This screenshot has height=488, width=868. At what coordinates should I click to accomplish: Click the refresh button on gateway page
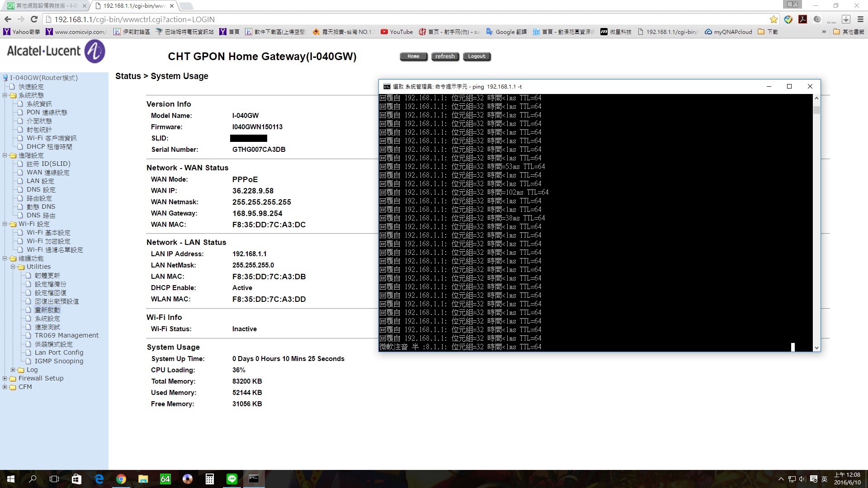445,56
